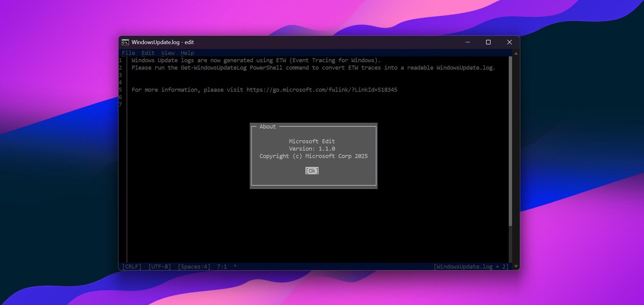Click the line 1 text about ETW

(x=256, y=60)
